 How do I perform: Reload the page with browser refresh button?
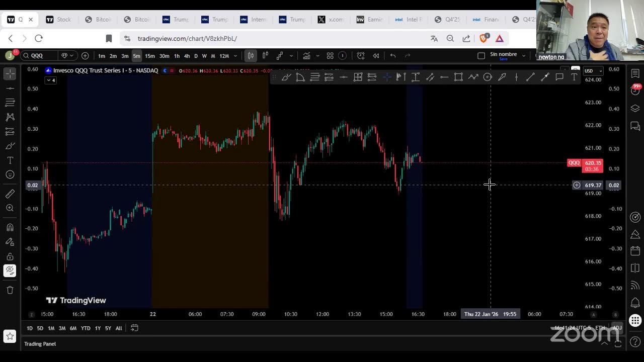coord(39,38)
